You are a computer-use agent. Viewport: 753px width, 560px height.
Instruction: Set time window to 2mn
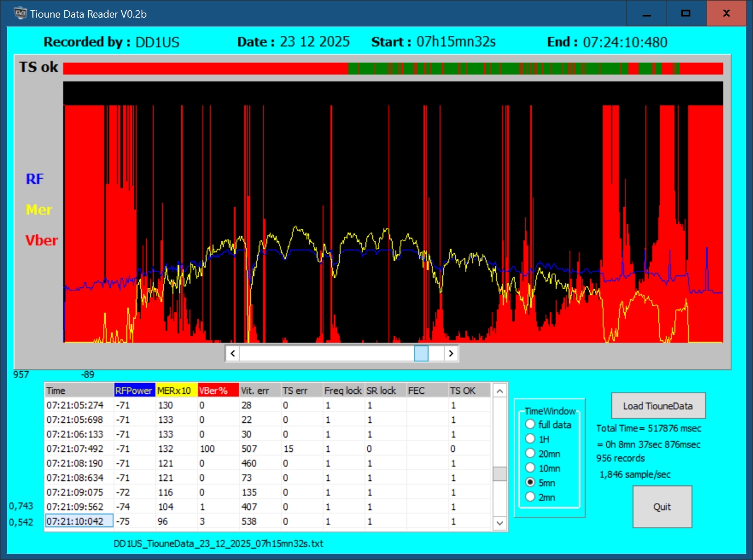530,497
